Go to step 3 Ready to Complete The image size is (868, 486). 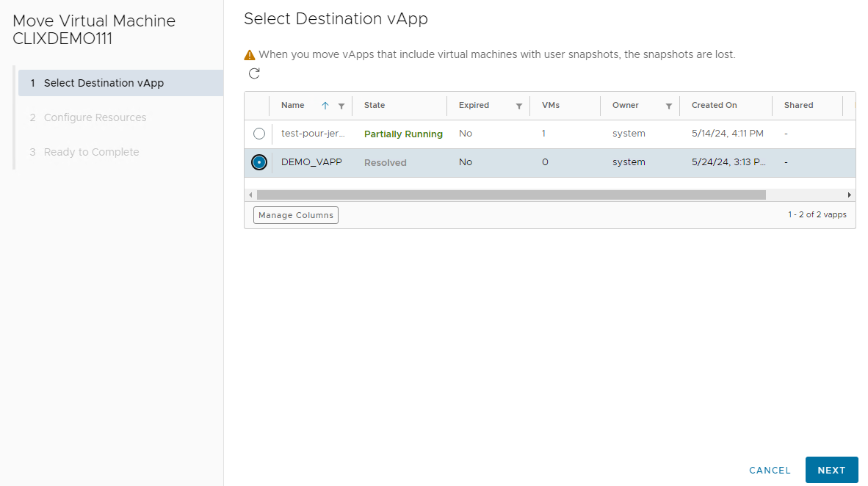tap(91, 152)
